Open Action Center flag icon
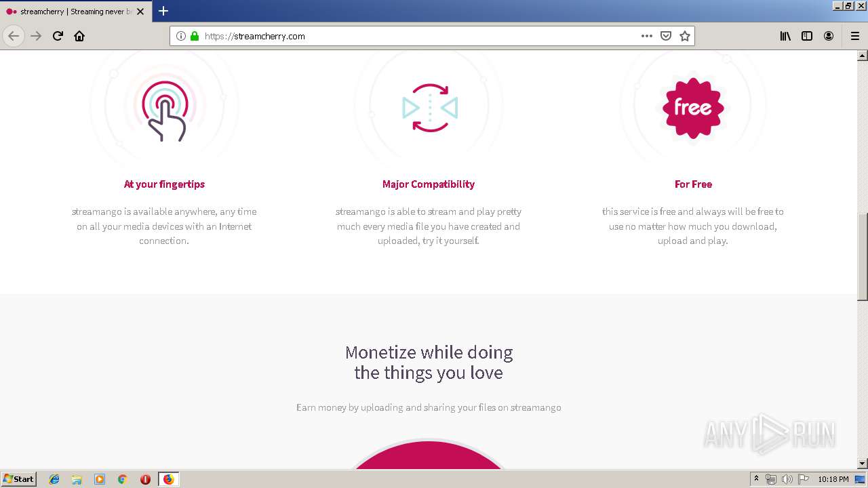 [x=803, y=479]
